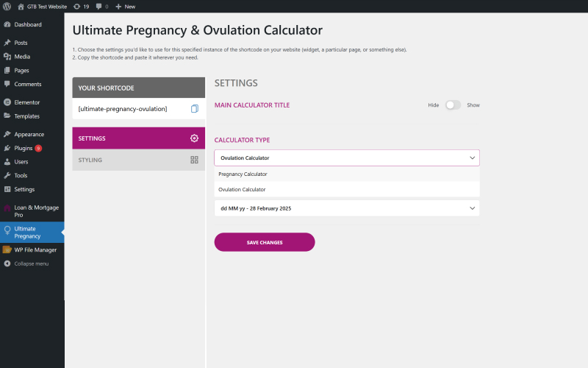Image resolution: width=588 pixels, height=368 pixels.
Task: Expand the date format dropdown
Action: pos(347,208)
